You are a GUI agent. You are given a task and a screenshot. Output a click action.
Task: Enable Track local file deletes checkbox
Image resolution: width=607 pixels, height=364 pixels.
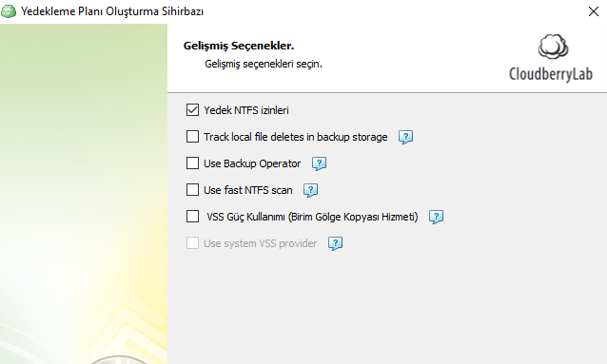tap(192, 137)
